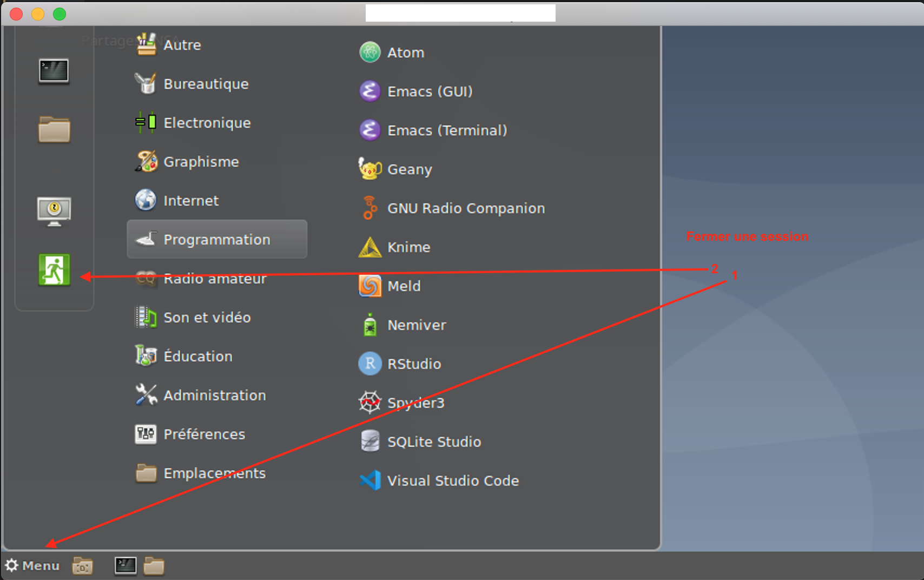924x580 pixels.
Task: Open SQLite Studio database icon
Action: coord(370,441)
